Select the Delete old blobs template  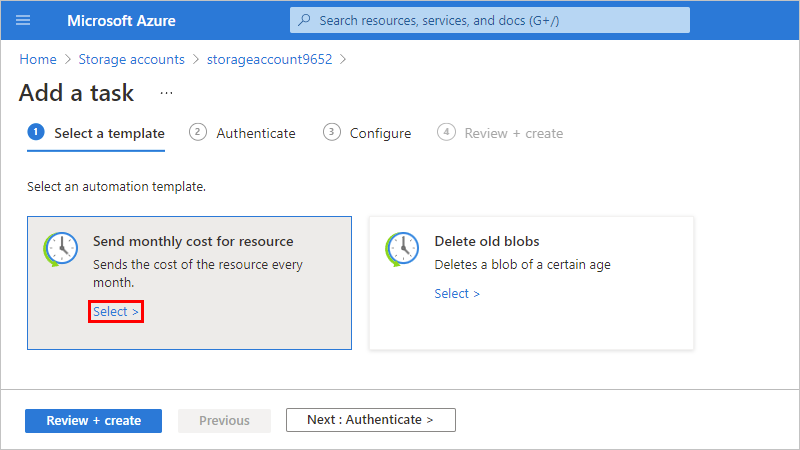point(457,294)
